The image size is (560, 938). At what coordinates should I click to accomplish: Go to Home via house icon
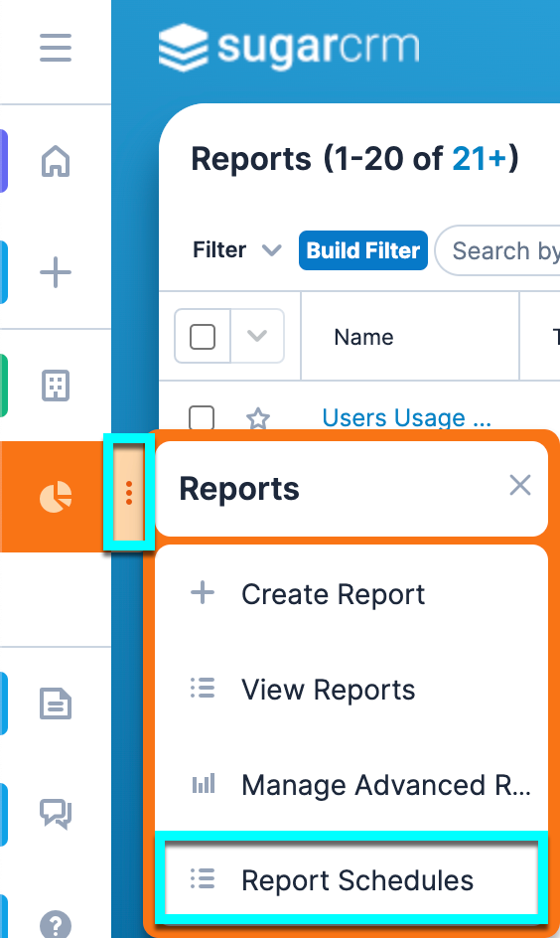tap(56, 162)
